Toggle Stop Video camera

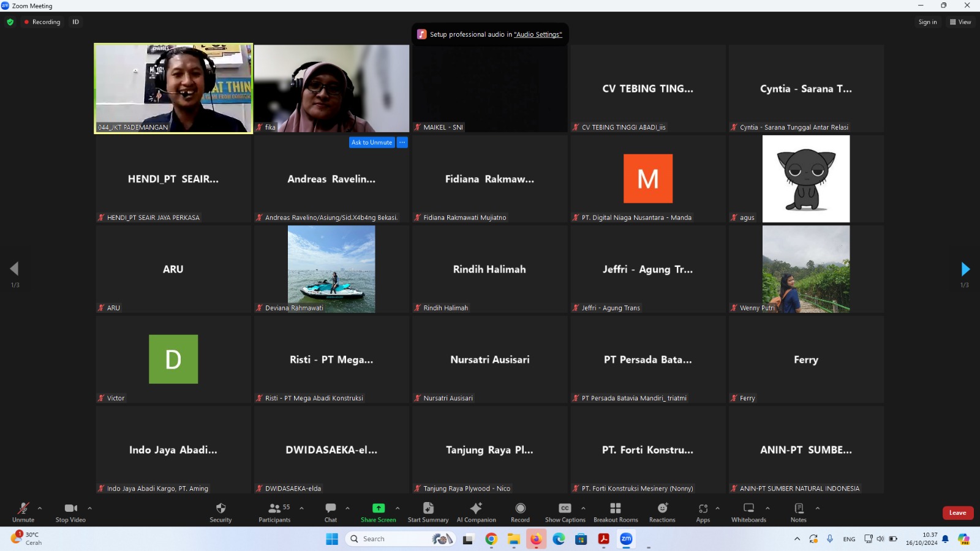click(x=70, y=508)
